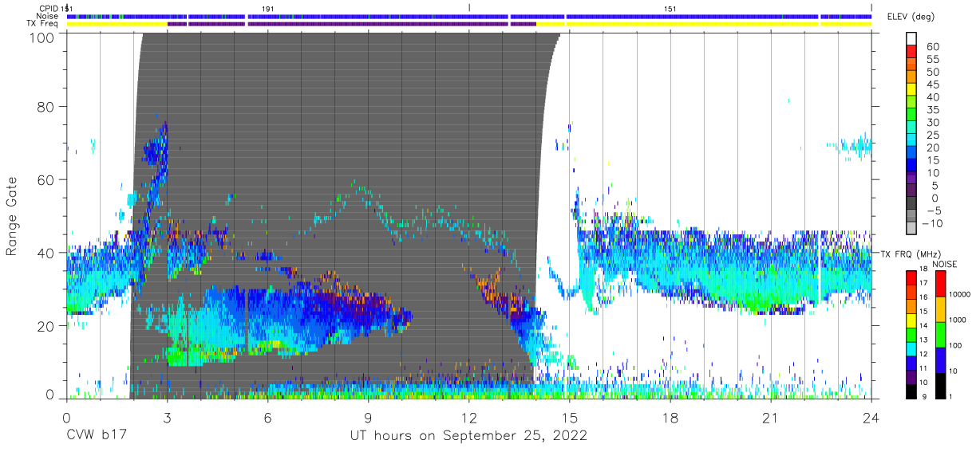This screenshot has height=452, width=980.
Task: Click x-axis hour tick '3'
Action: [x=167, y=417]
